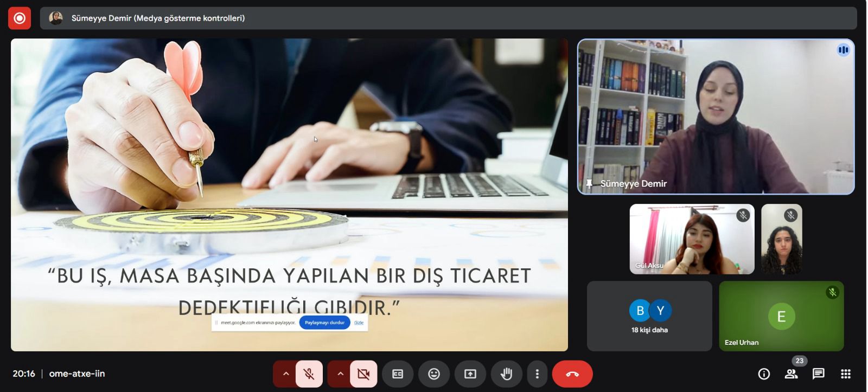Turn on the camera
The image size is (868, 392).
tap(363, 374)
